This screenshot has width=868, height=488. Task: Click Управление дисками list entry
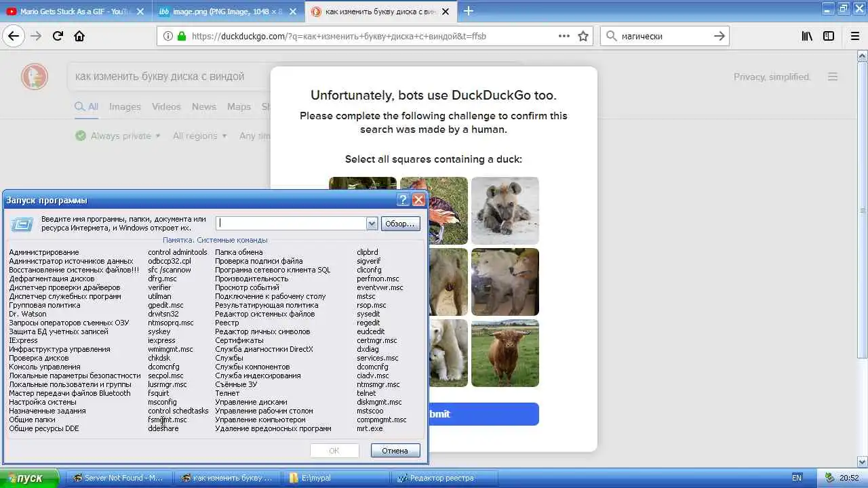point(251,402)
